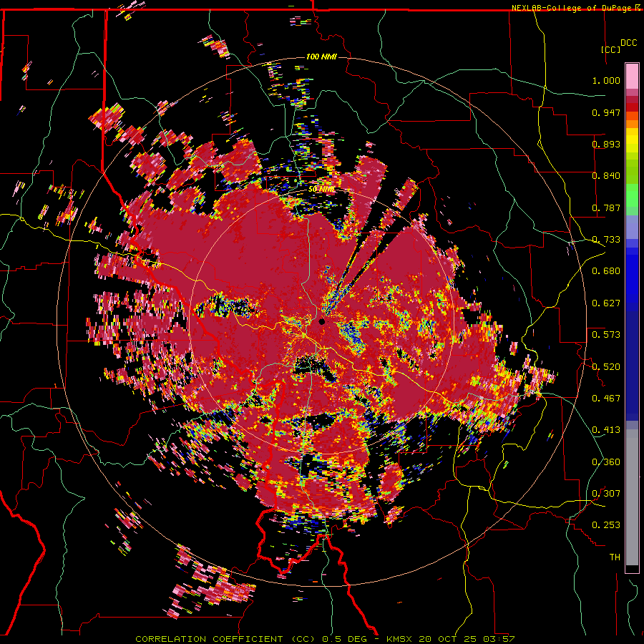Click the '[CC]' legend unit label
This screenshot has height=644, width=644.
point(610,49)
